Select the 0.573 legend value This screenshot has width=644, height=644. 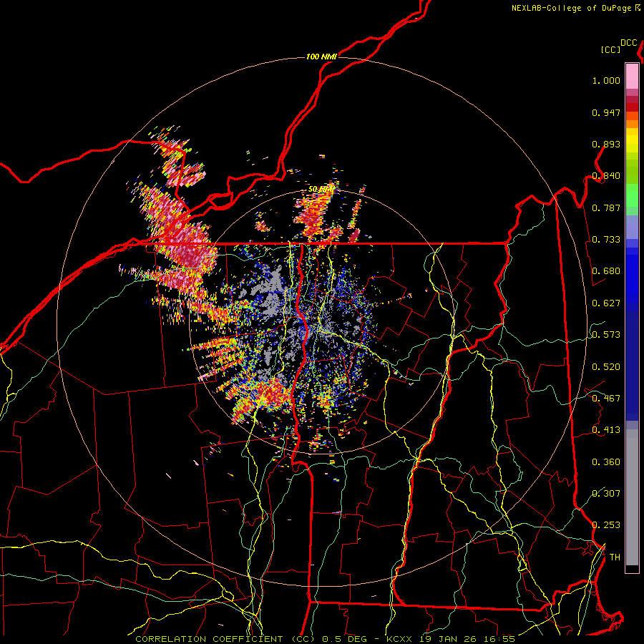pos(606,335)
